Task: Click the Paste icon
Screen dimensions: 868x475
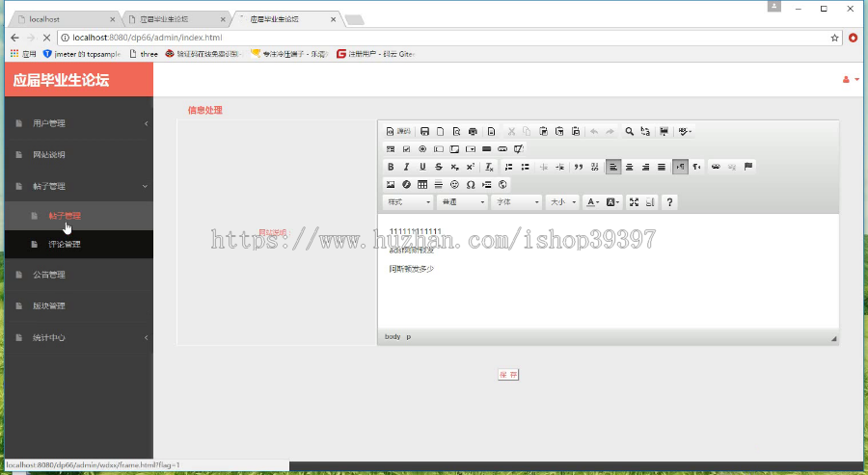Action: click(544, 132)
